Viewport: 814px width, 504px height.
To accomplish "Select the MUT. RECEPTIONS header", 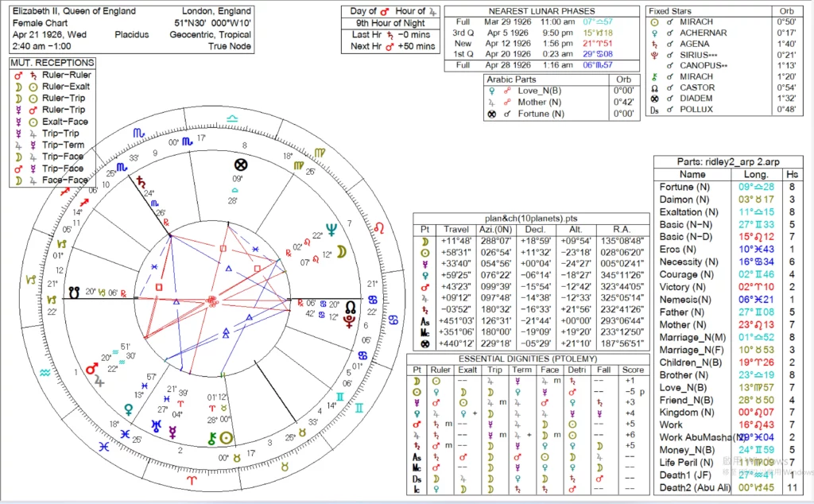I will click(52, 63).
